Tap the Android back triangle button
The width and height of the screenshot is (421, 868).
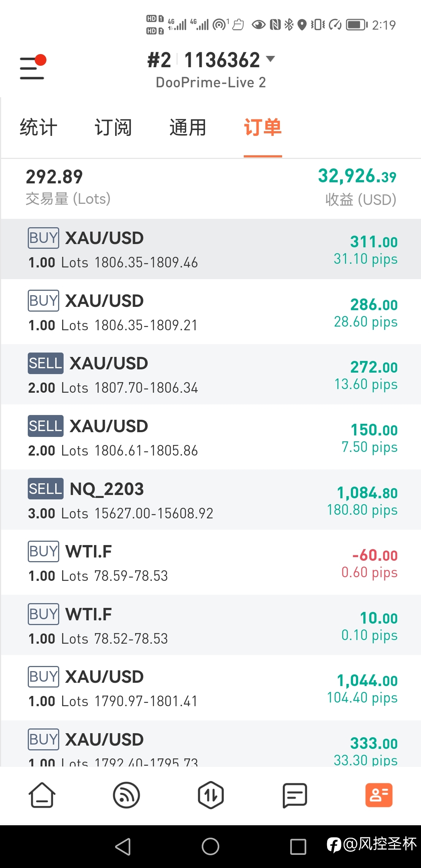pyautogui.click(x=123, y=846)
